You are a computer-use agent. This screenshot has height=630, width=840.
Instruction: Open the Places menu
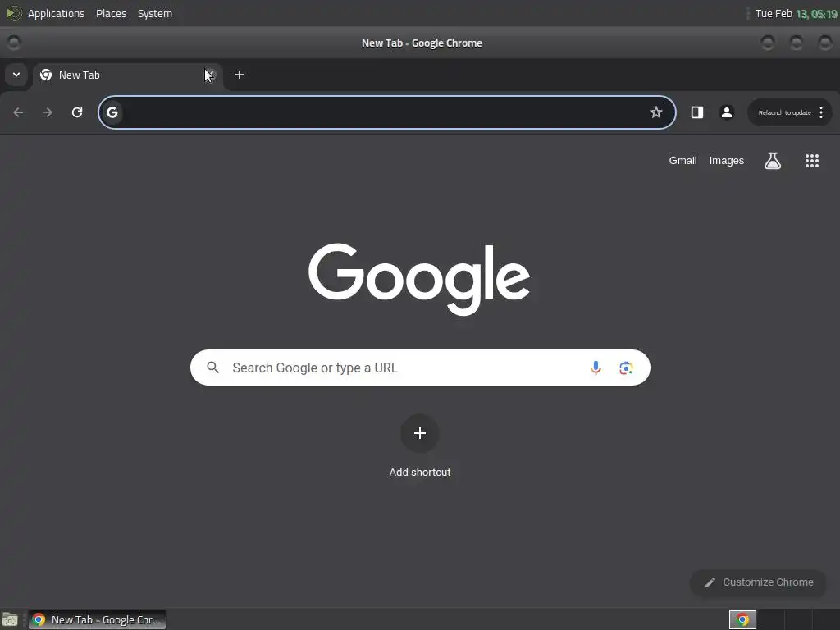111,13
